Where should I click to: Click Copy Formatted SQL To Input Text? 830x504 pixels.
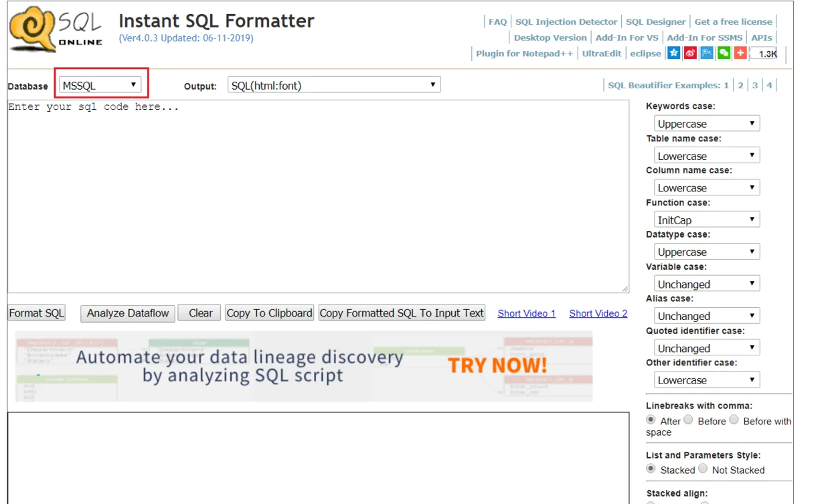point(402,313)
